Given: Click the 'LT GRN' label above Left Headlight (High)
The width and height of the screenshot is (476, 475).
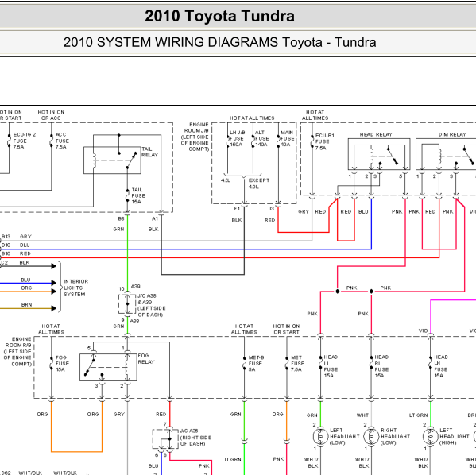Looking at the screenshot, I should tap(418, 415).
